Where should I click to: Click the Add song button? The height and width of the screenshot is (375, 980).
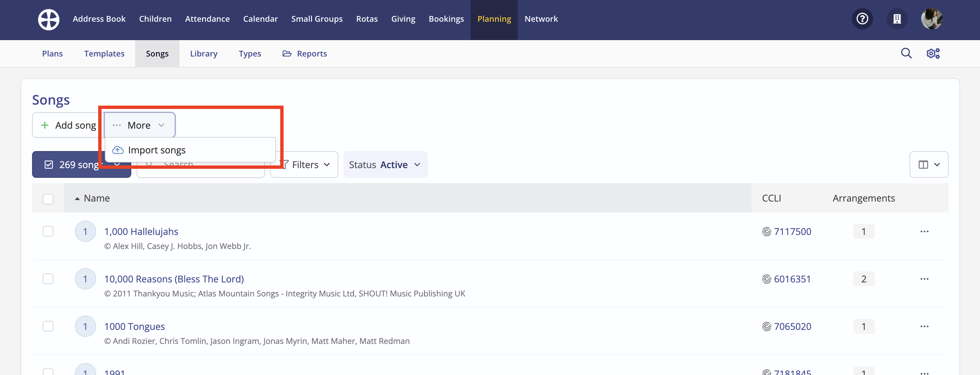(x=67, y=125)
